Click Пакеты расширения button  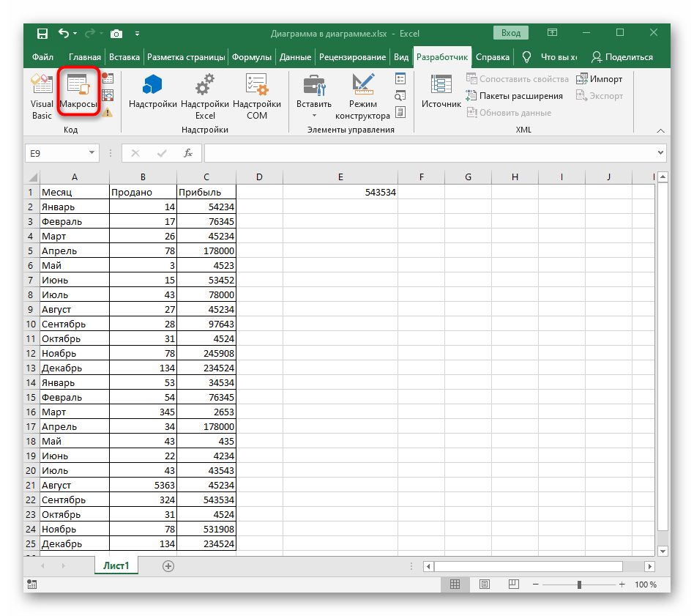515,96
